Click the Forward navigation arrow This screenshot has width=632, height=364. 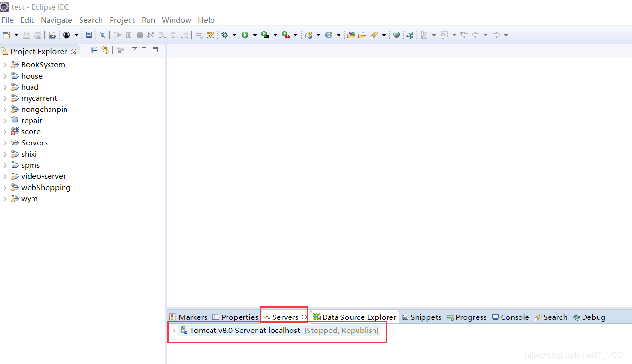click(496, 35)
